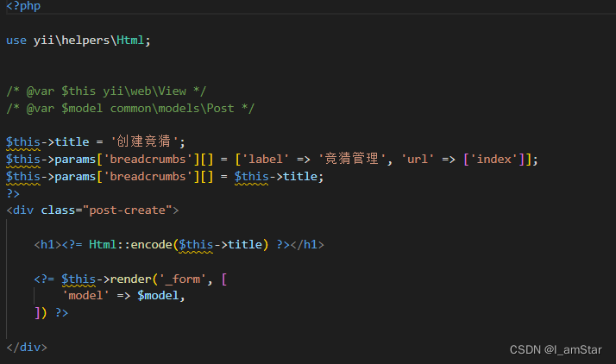Screen dimensions: 616x364
Task: Click the "post-create" class value
Action: (x=128, y=210)
